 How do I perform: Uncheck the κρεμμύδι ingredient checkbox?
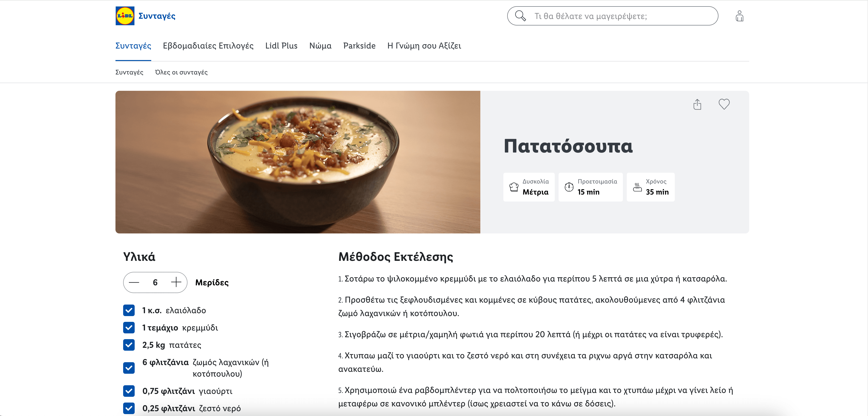pos(129,327)
